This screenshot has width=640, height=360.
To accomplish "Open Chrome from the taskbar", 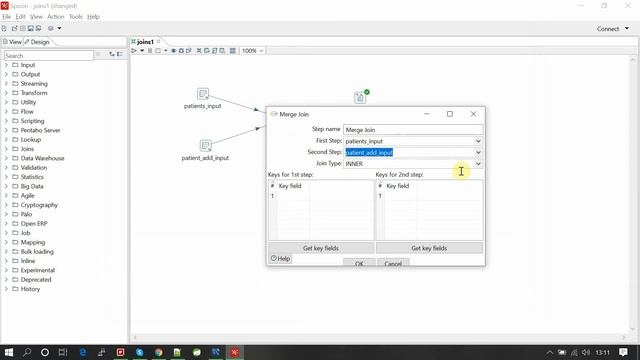I will [x=158, y=352].
